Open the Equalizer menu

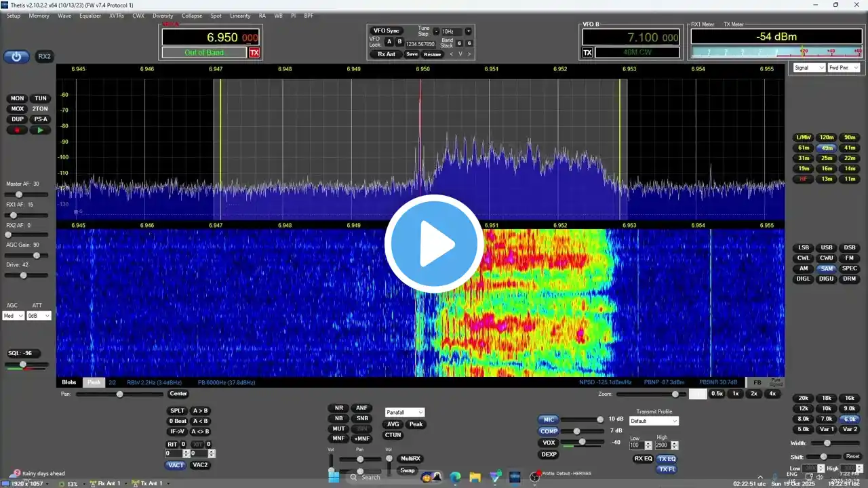[x=90, y=16]
